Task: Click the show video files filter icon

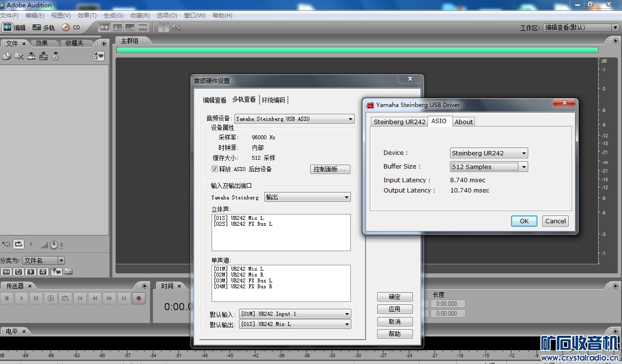Action: [31, 272]
